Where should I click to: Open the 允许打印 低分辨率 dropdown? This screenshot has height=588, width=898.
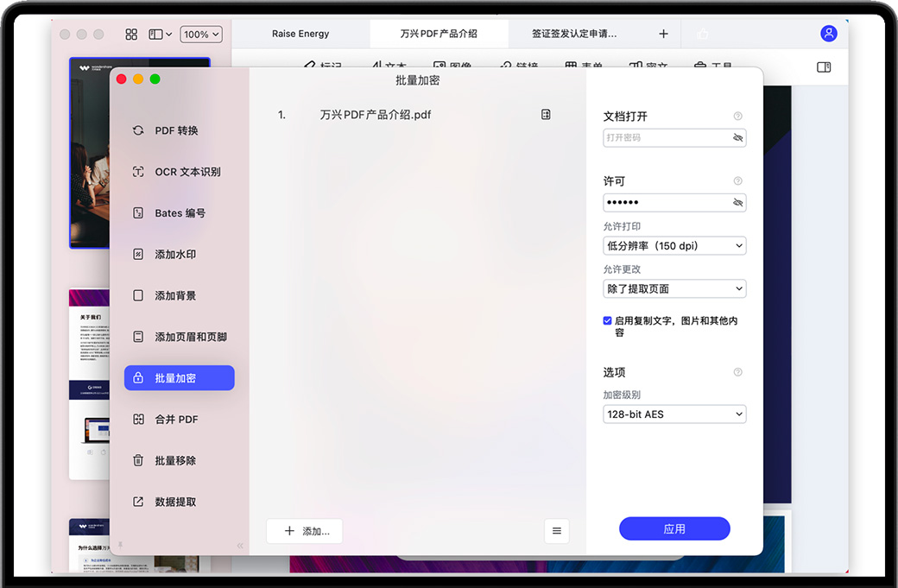[x=674, y=246]
